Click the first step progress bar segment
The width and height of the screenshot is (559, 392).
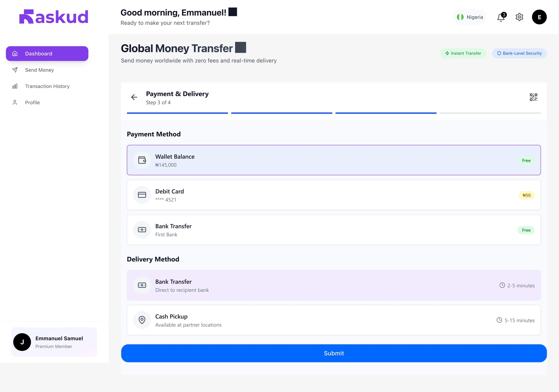coord(177,113)
